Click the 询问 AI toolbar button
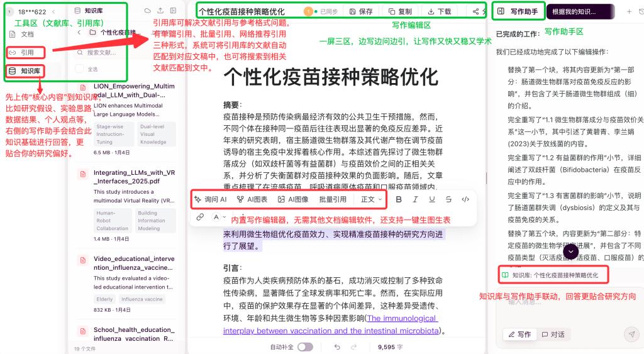Screen dimensions: 644x354 click(211, 199)
